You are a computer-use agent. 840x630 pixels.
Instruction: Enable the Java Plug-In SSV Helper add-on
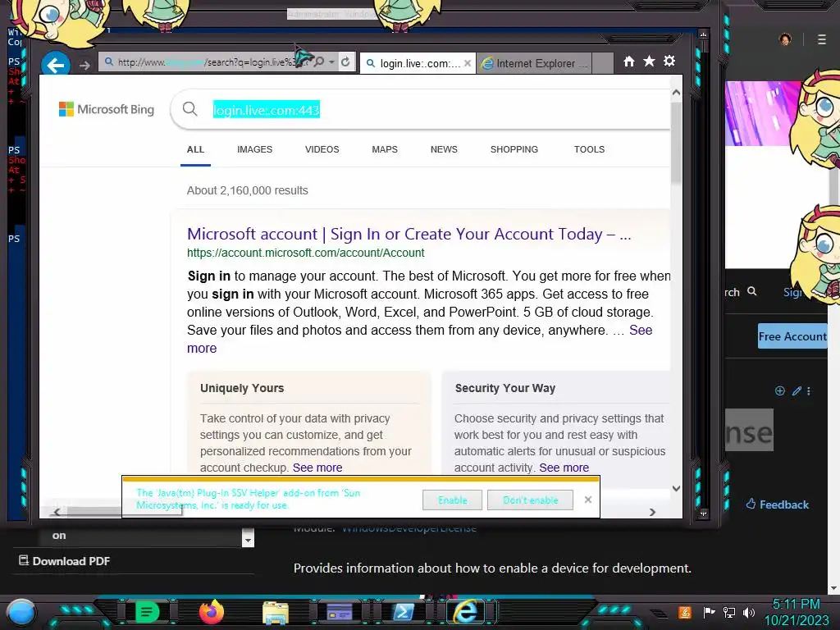point(452,500)
